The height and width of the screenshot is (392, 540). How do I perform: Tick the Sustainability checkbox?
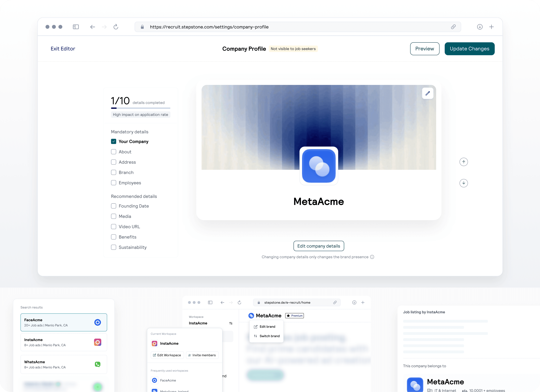point(114,247)
